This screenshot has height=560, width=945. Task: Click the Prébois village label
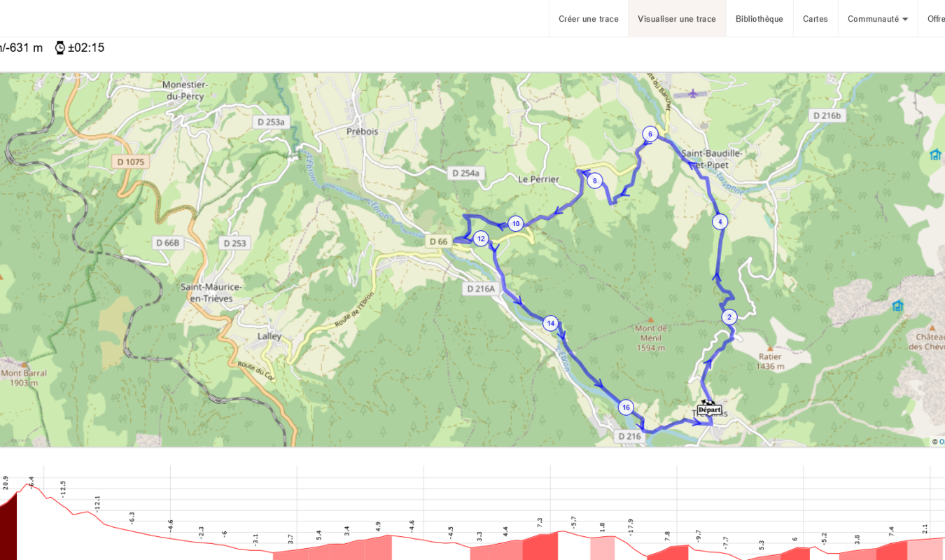coord(362,131)
